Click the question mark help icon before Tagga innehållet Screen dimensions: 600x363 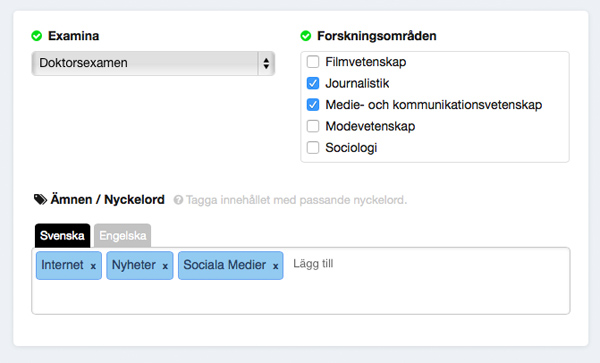[x=178, y=200]
